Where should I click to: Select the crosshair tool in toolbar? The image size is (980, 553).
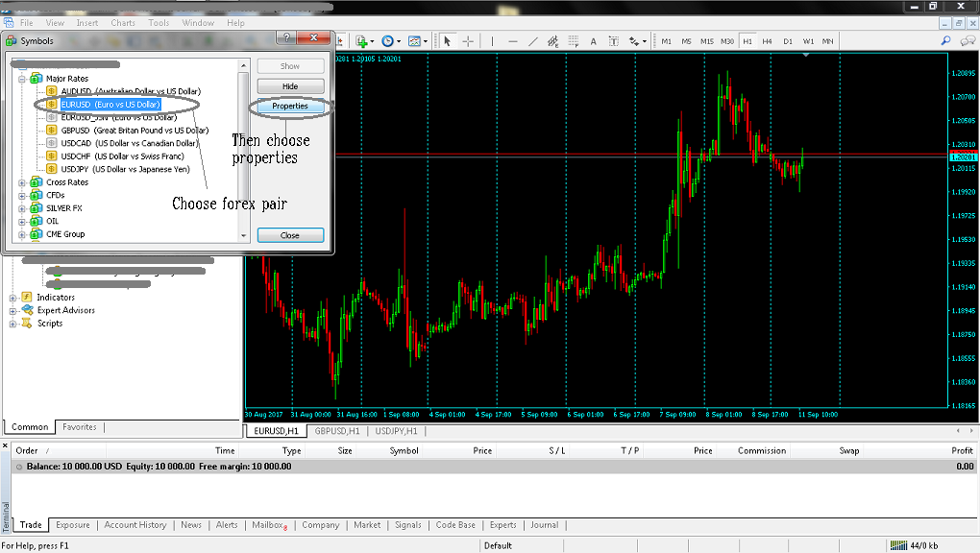pyautogui.click(x=468, y=41)
